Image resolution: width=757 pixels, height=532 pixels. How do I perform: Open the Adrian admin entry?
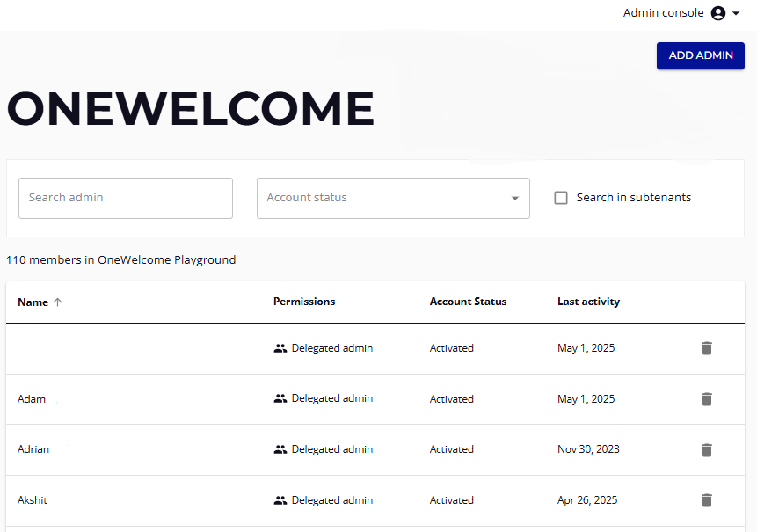[x=33, y=449]
